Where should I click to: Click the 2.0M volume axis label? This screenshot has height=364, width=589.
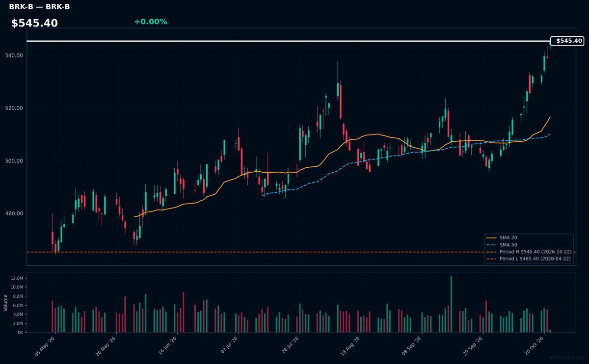(18, 323)
